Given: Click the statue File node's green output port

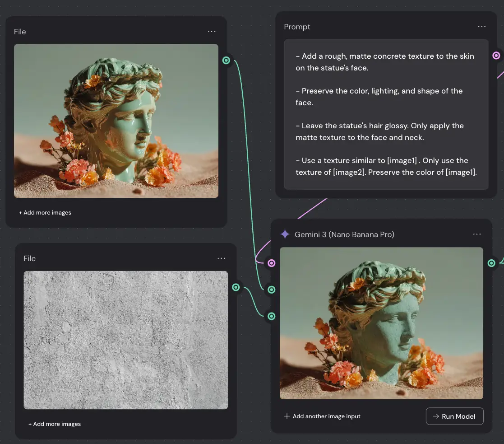Looking at the screenshot, I should (227, 61).
